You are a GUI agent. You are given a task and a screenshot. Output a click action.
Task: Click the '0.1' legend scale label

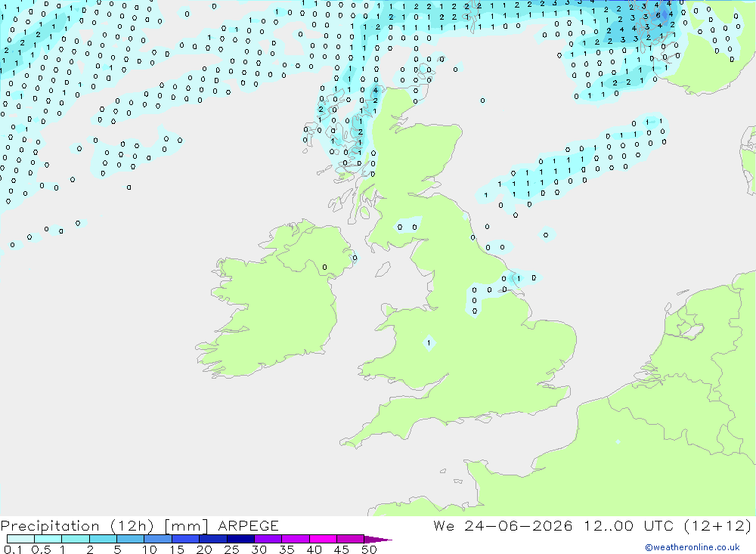[13, 549]
